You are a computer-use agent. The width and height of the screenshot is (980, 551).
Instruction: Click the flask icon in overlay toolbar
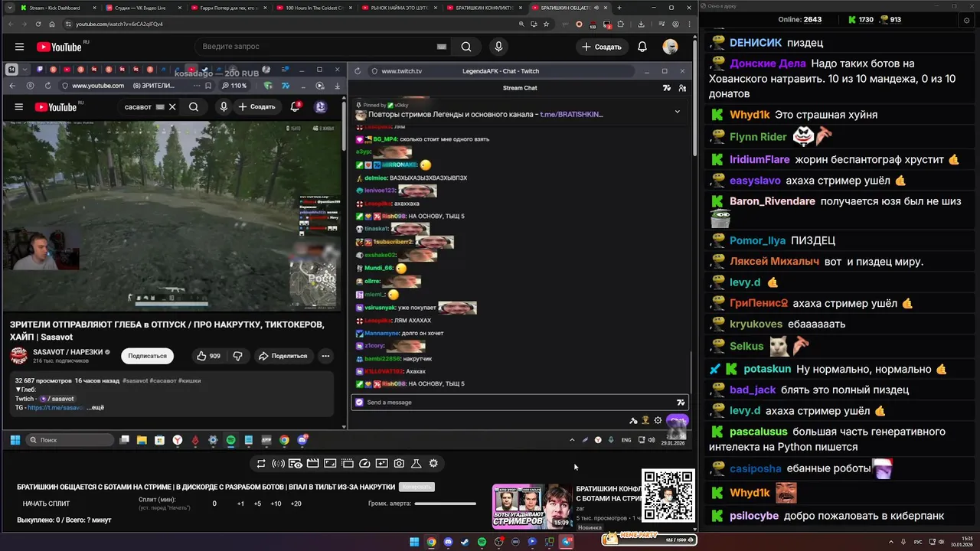pyautogui.click(x=416, y=463)
